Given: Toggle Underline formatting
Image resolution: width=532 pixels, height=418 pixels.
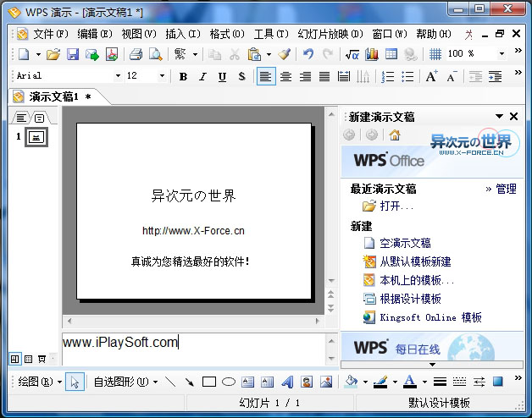Looking at the screenshot, I should coord(222,77).
